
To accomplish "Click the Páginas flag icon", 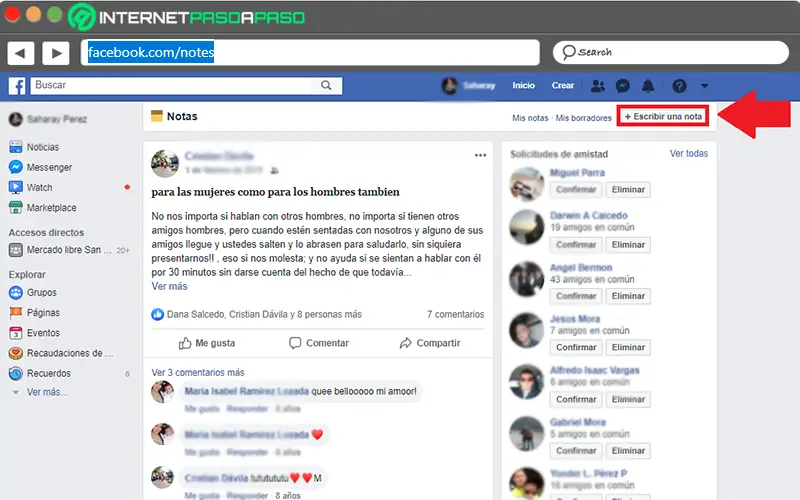I will [x=16, y=312].
